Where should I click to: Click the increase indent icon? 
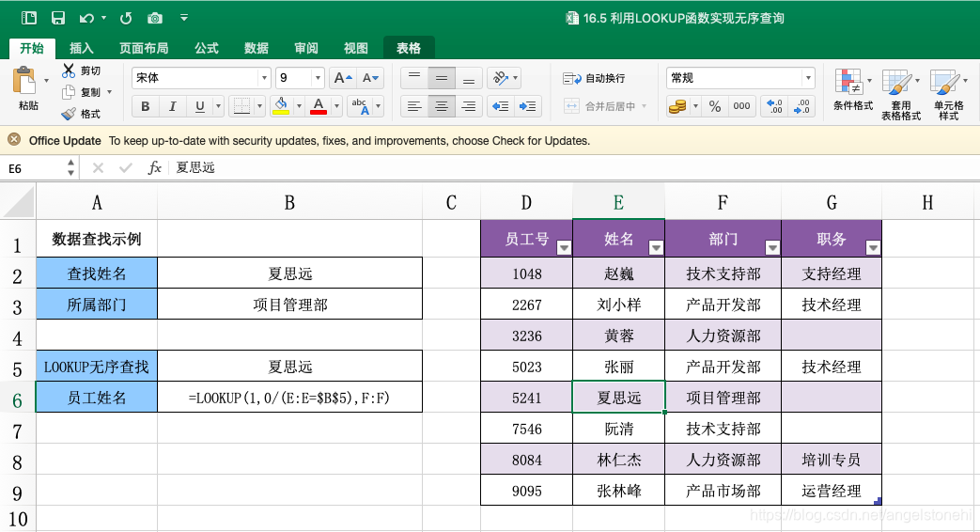(x=527, y=106)
